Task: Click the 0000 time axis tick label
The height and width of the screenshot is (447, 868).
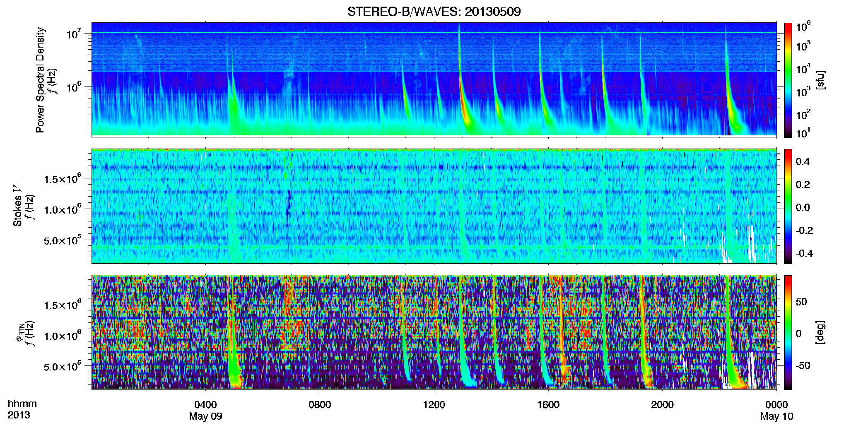Action: coord(776,404)
